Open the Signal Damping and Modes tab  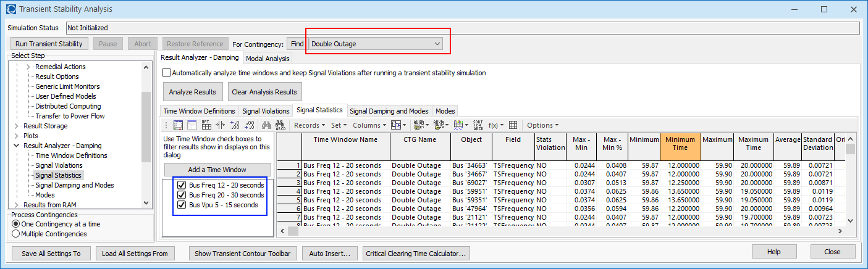[389, 111]
